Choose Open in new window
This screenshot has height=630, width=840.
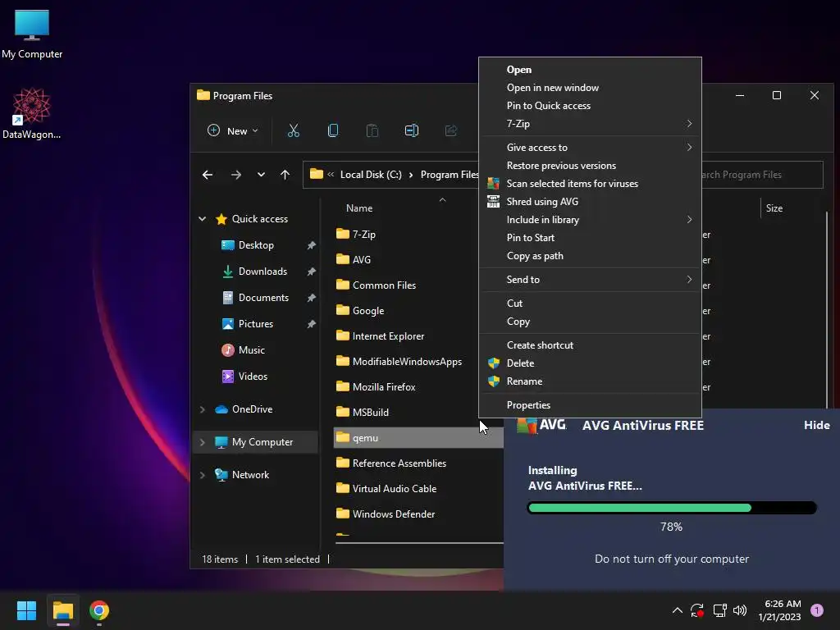pyautogui.click(x=590, y=88)
